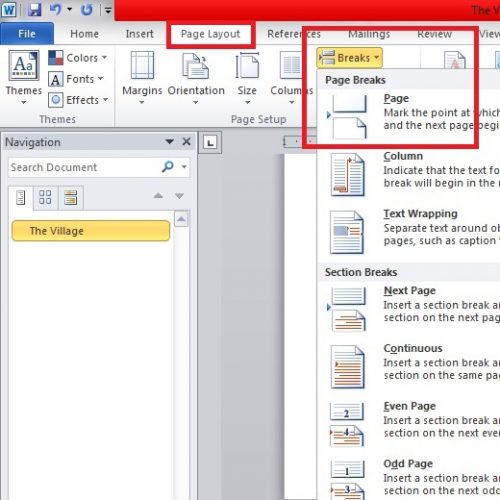
Task: Select The Village heading in Navigation
Action: pos(91,231)
